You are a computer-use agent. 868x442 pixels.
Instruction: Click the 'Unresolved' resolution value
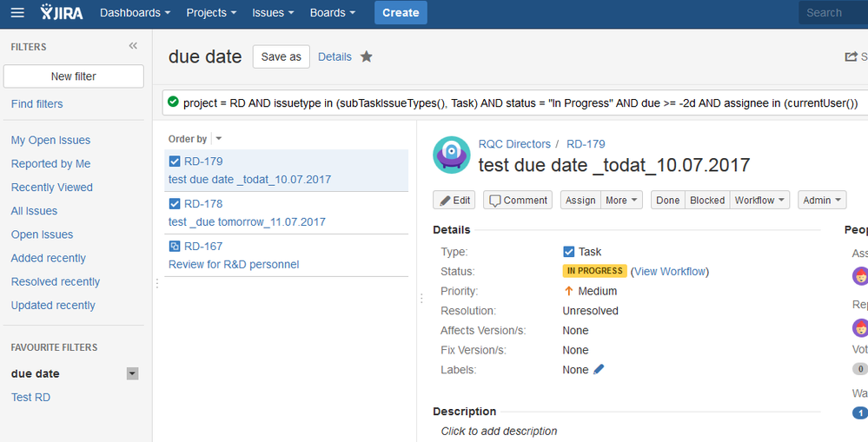click(x=590, y=311)
